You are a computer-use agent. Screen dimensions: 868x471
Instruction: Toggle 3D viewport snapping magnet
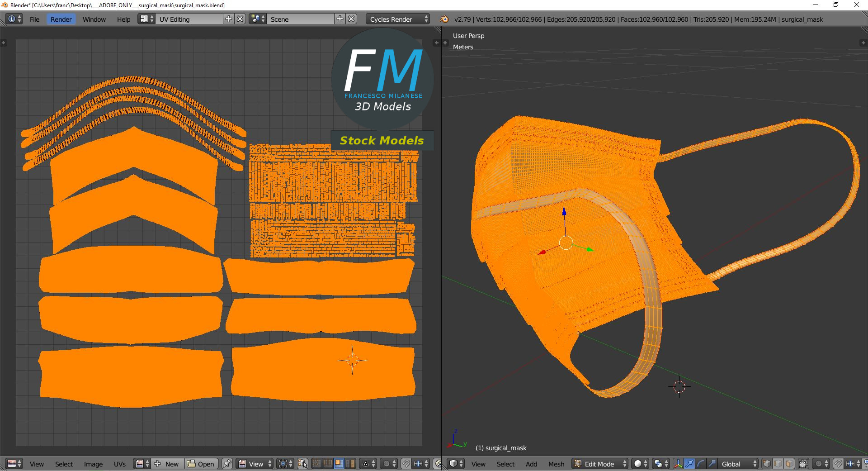[838, 464]
